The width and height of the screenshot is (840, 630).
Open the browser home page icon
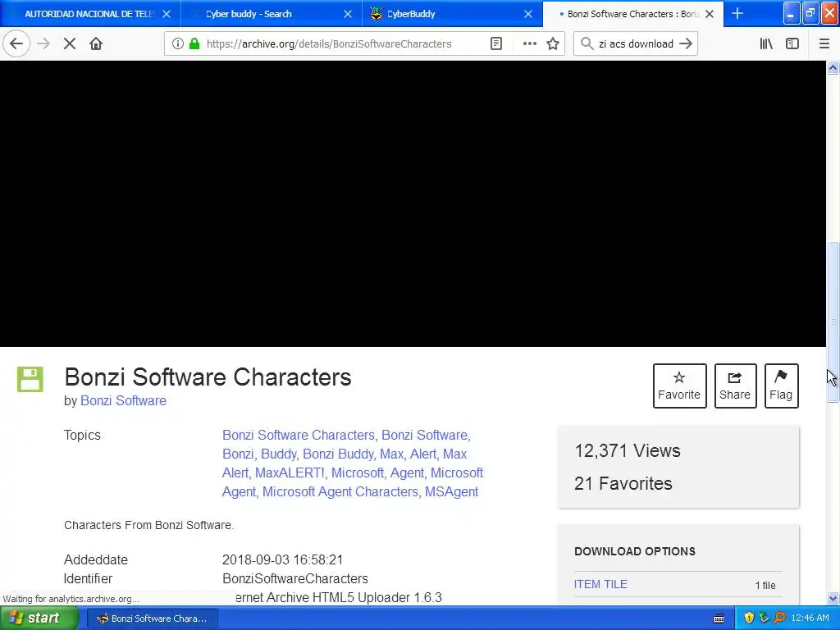pos(96,43)
